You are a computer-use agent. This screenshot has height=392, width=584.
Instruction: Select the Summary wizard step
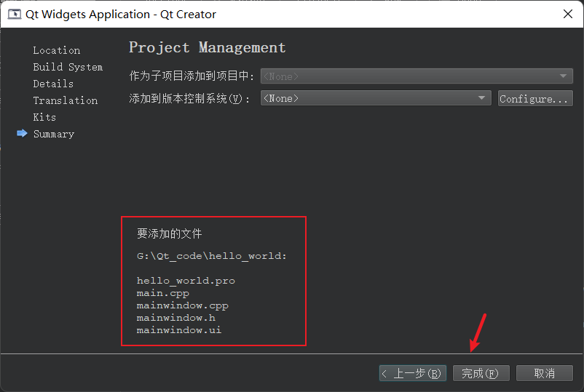tap(54, 134)
